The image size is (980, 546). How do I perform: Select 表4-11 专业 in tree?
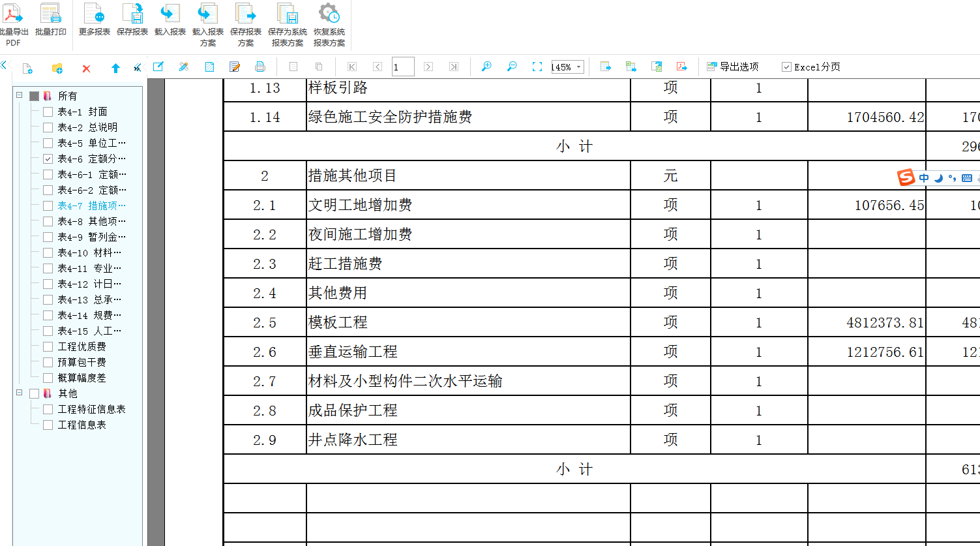point(89,268)
